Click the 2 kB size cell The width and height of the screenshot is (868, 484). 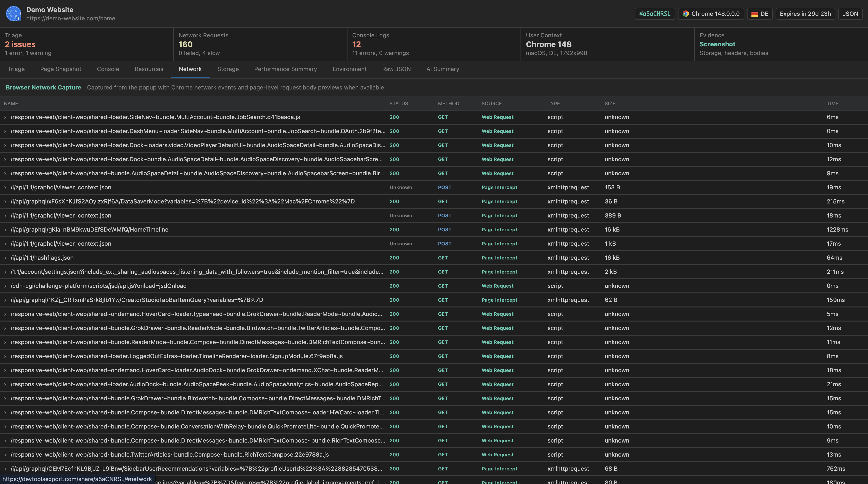(x=611, y=272)
